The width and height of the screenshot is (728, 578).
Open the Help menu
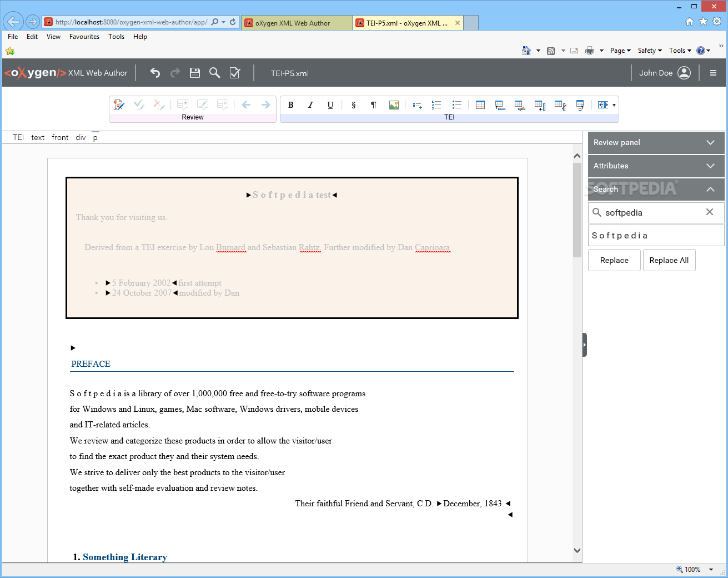click(140, 37)
